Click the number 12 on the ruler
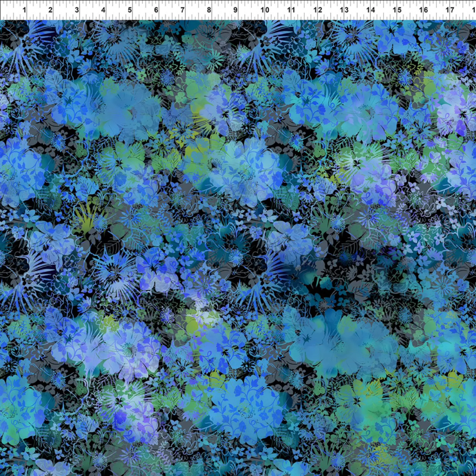476x476 pixels. [x=318, y=10]
